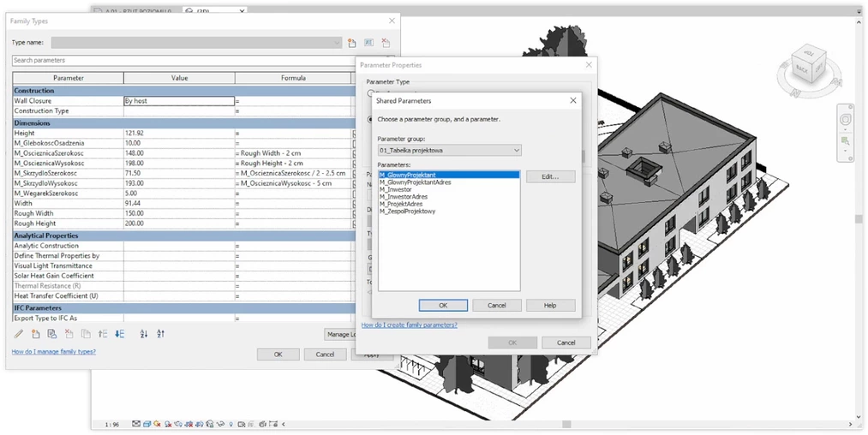The image size is (868, 435).
Task: Click Rough Width value 150.00
Action: [x=179, y=213]
